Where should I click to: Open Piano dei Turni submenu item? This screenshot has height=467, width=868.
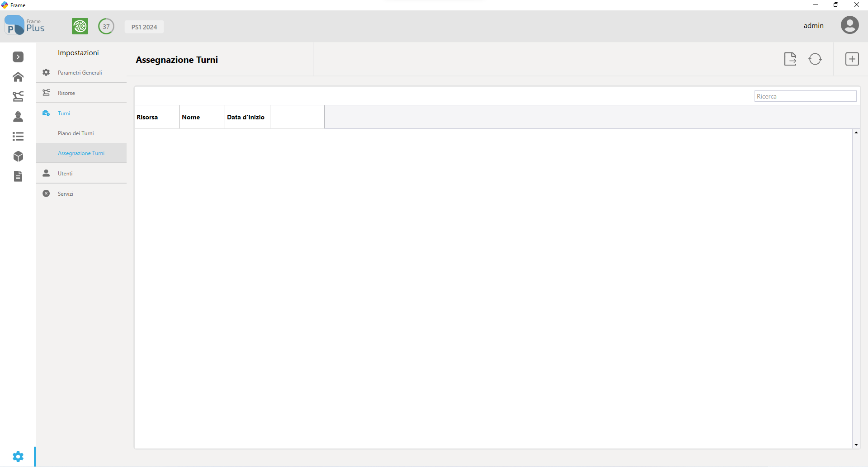[81, 133]
